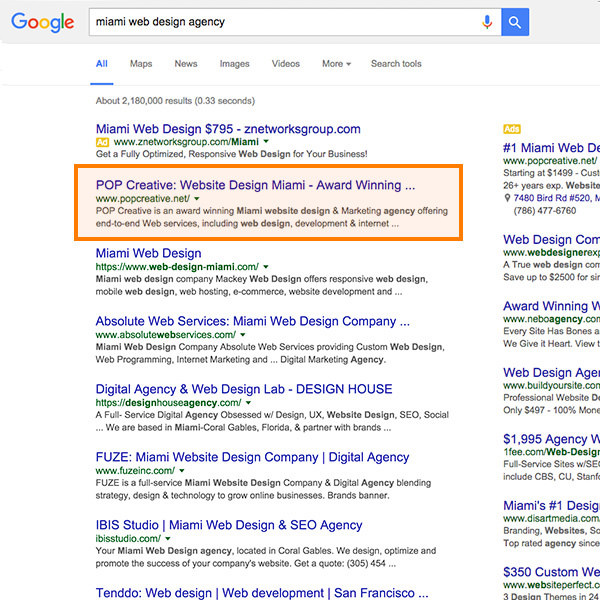Viewport: 600px width, 600px height.
Task: Open the $350 Custom We sidebar ad
Action: (551, 572)
